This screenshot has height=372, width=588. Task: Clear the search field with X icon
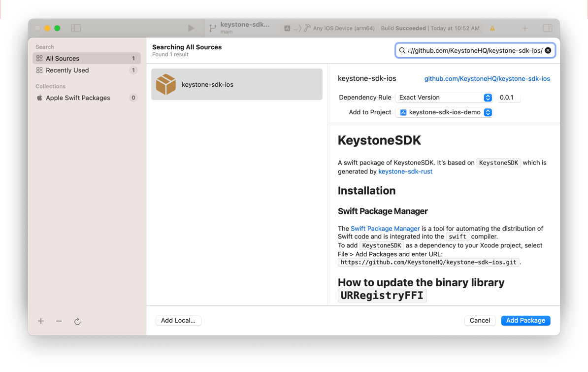click(x=548, y=50)
